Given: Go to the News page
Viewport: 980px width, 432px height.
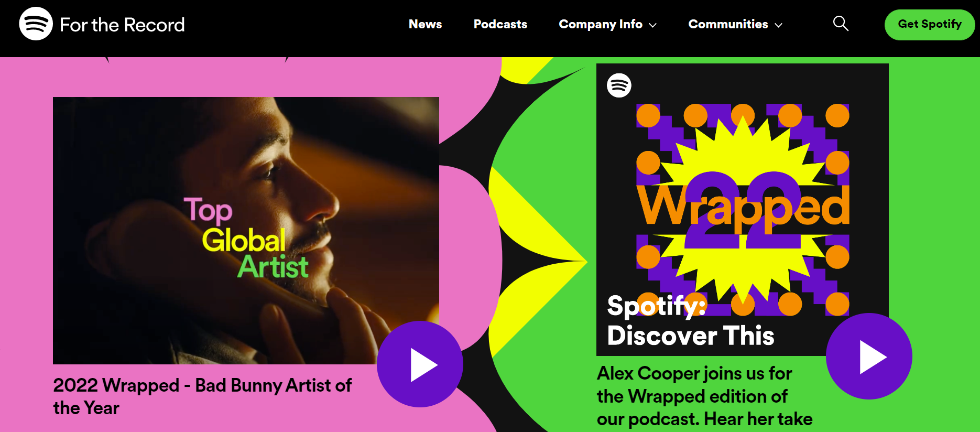Looking at the screenshot, I should [x=425, y=24].
